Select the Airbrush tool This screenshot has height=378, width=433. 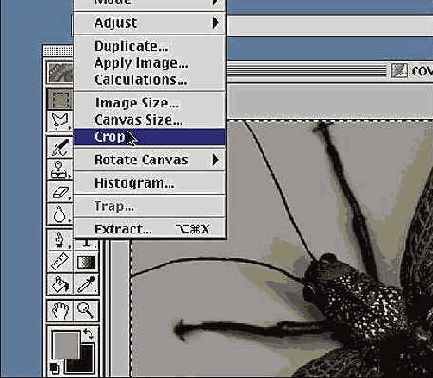(x=61, y=147)
